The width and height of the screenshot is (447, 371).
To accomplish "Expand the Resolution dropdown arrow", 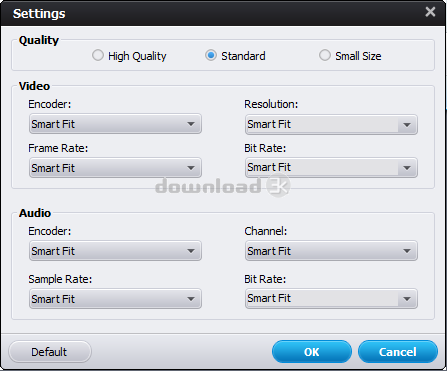I will coord(407,125).
